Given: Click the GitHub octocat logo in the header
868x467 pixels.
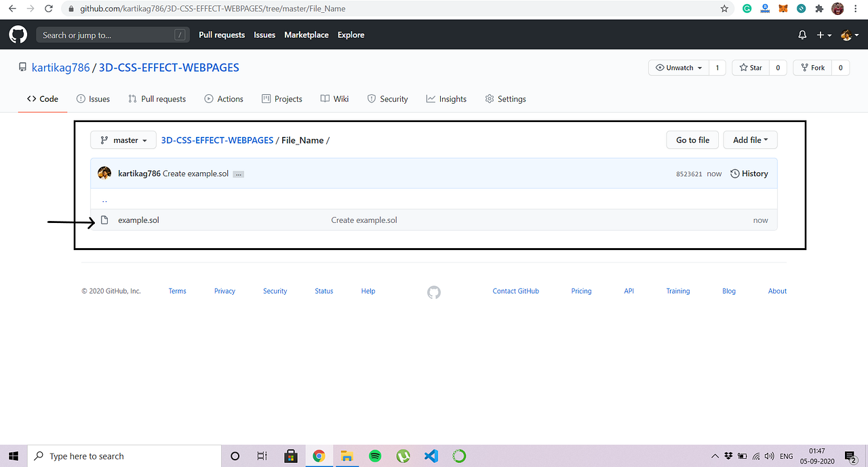Looking at the screenshot, I should [x=18, y=34].
